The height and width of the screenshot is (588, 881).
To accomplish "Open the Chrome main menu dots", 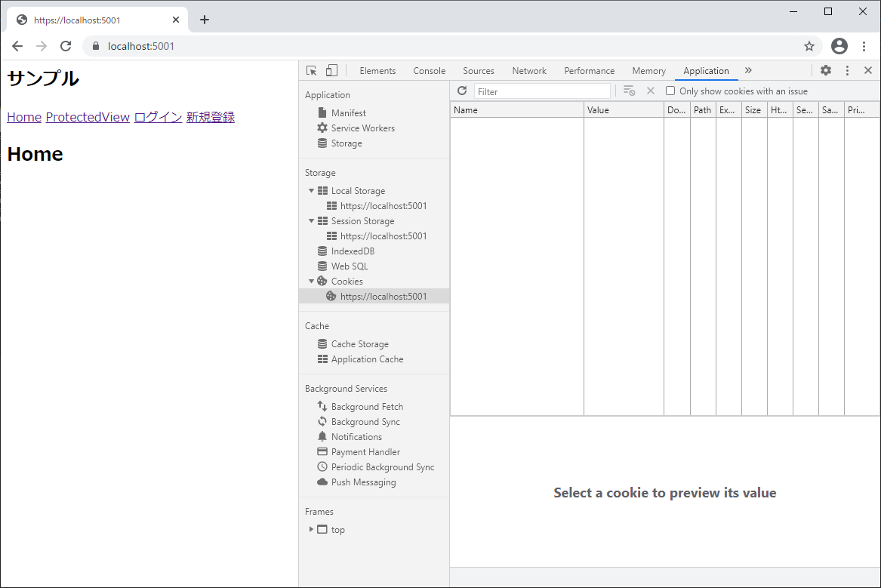I will (864, 46).
